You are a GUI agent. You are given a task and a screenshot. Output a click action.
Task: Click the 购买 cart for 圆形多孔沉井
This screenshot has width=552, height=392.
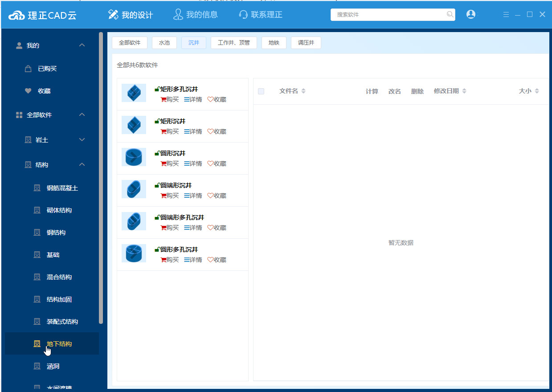[x=169, y=260]
